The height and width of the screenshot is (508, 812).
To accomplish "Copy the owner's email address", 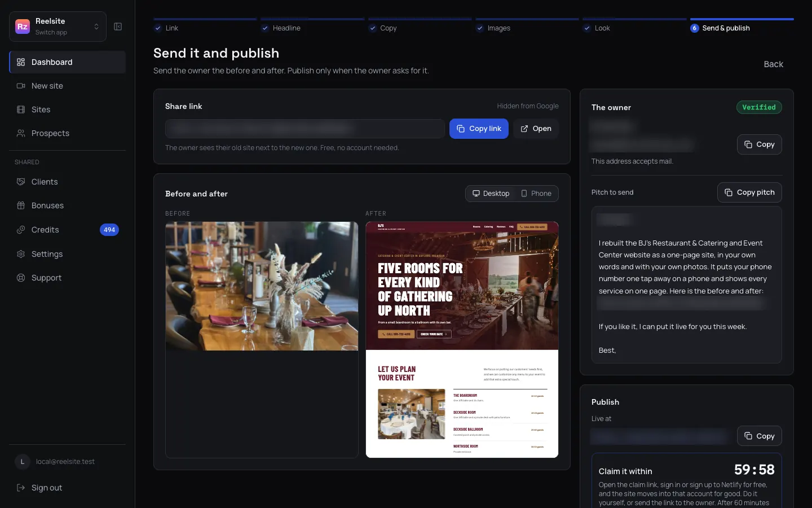I will click(759, 144).
